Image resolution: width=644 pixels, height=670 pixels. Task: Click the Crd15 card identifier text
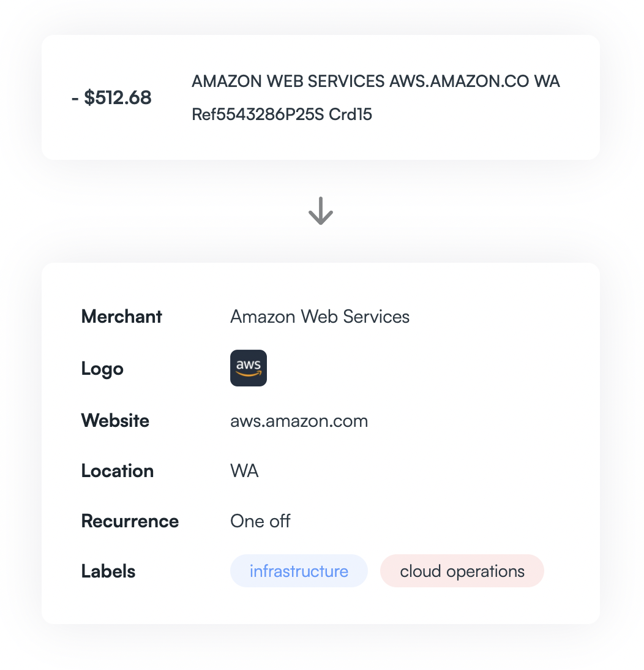point(351,115)
